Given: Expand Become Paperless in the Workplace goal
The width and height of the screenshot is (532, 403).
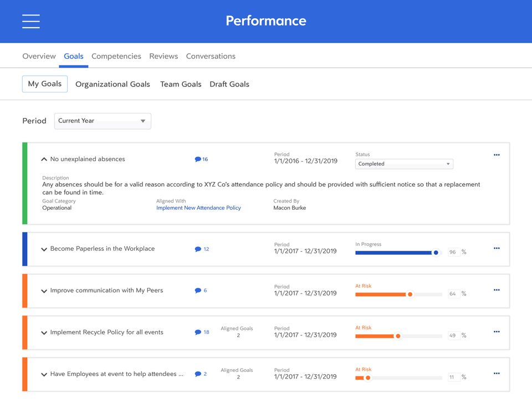Looking at the screenshot, I should click(x=44, y=249).
